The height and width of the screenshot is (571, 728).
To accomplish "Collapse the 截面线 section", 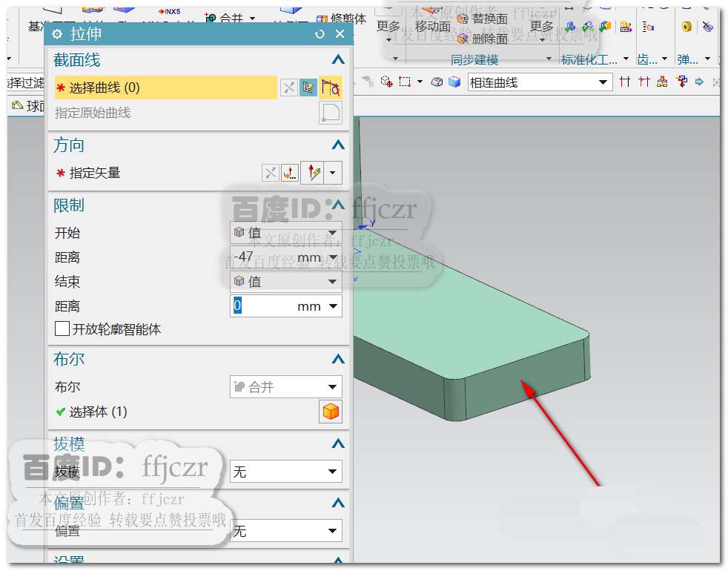I will (x=338, y=59).
